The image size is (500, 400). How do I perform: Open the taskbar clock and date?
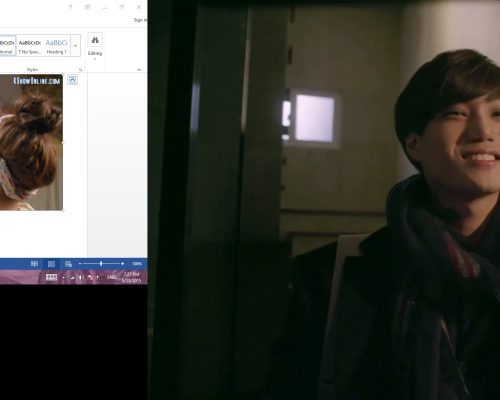(x=131, y=277)
